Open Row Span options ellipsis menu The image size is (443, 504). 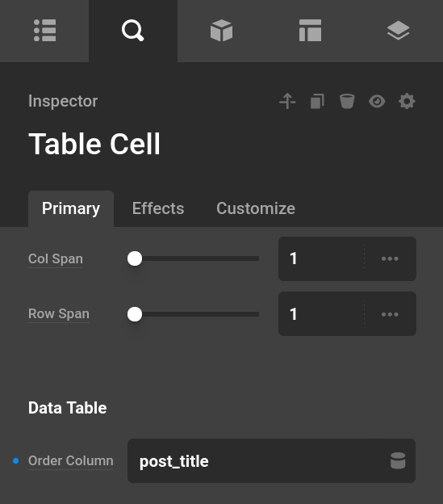tap(390, 314)
